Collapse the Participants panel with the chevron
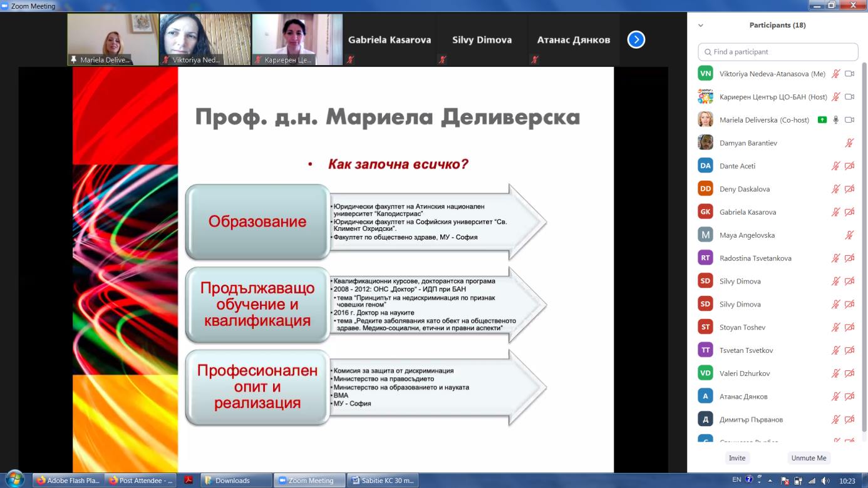This screenshot has width=868, height=488. pyautogui.click(x=701, y=26)
